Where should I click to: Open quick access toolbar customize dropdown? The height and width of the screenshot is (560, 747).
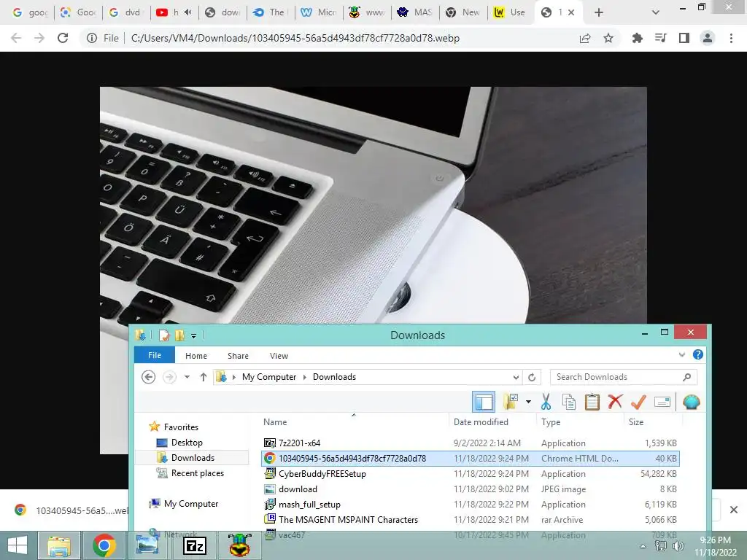point(193,335)
